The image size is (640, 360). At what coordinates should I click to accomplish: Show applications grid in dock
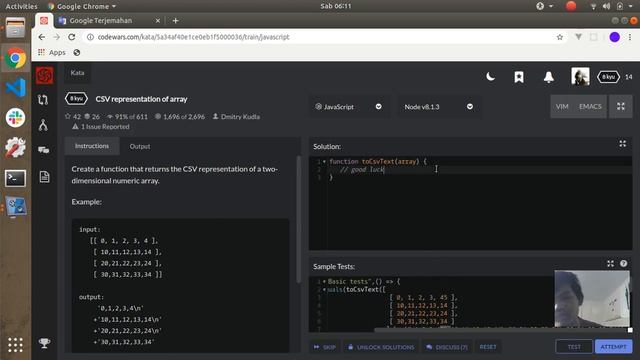tap(15, 345)
